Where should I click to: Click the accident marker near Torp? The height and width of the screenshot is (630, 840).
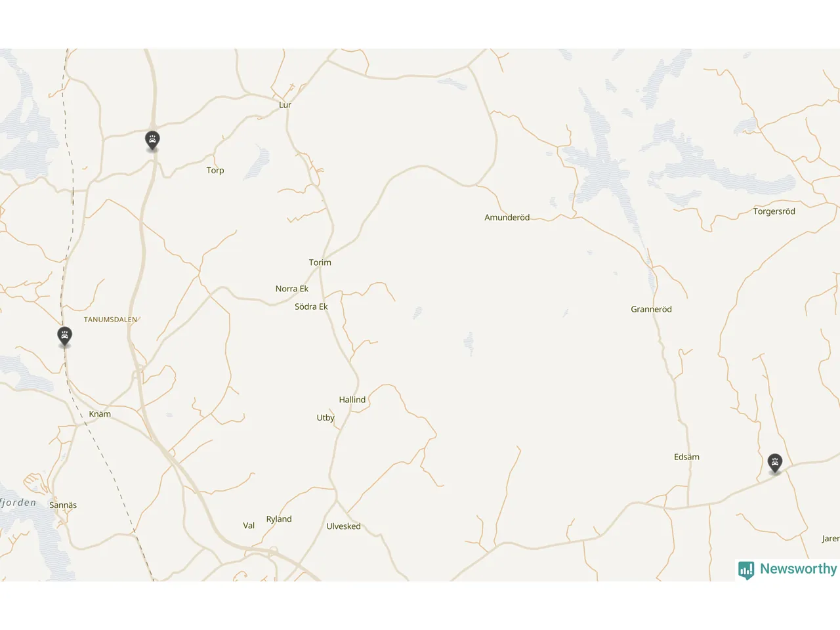tap(152, 140)
